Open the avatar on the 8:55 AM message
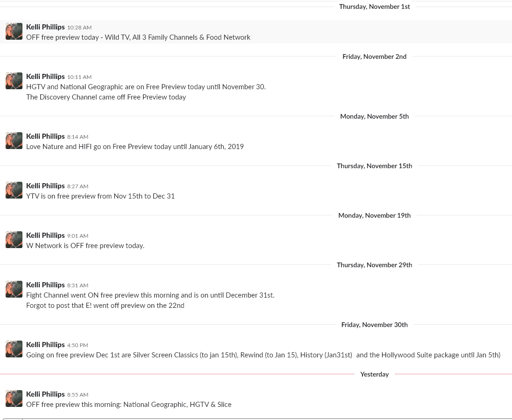This screenshot has height=420, width=512. click(x=14, y=399)
